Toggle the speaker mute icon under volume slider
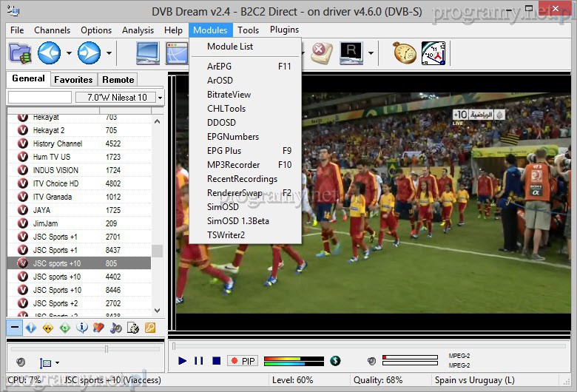The image size is (577, 392). coord(21,362)
